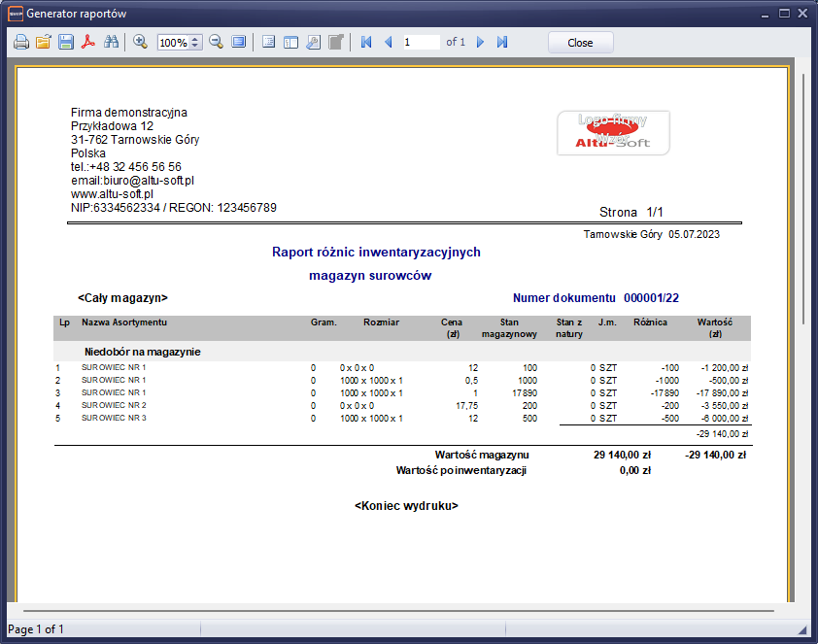Click the edit page toolbar icon
This screenshot has height=644, width=818.
coord(335,43)
